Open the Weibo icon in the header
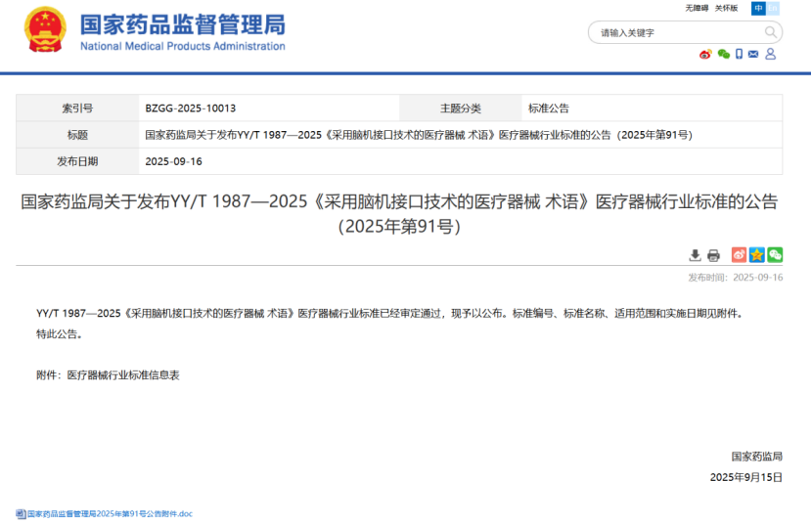This screenshot has width=812, height=524. [705, 54]
